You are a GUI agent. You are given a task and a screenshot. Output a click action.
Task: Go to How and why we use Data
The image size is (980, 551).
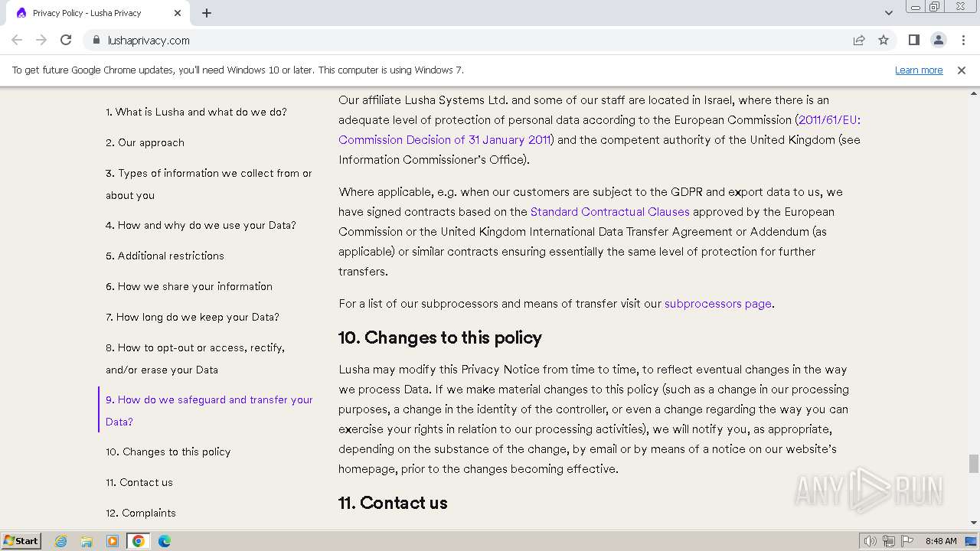coord(201,225)
